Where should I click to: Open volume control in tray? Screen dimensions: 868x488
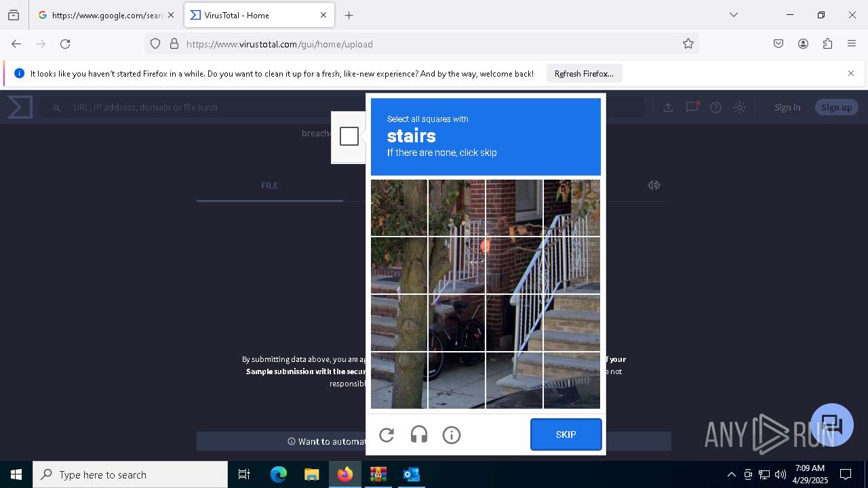[x=781, y=474]
